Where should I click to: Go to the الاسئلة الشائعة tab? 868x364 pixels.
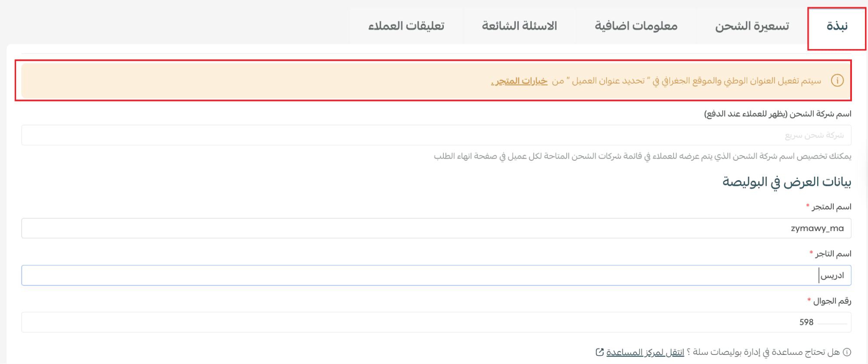point(519,26)
